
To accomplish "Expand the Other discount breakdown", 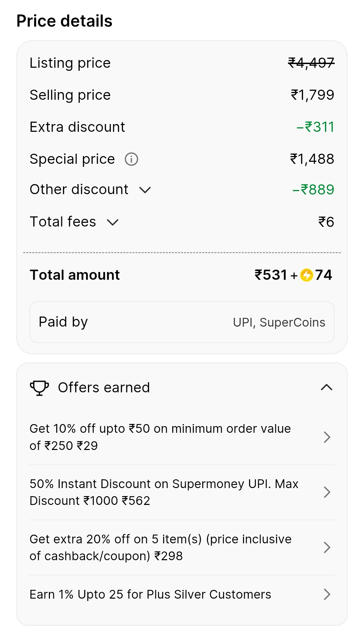I will point(145,190).
